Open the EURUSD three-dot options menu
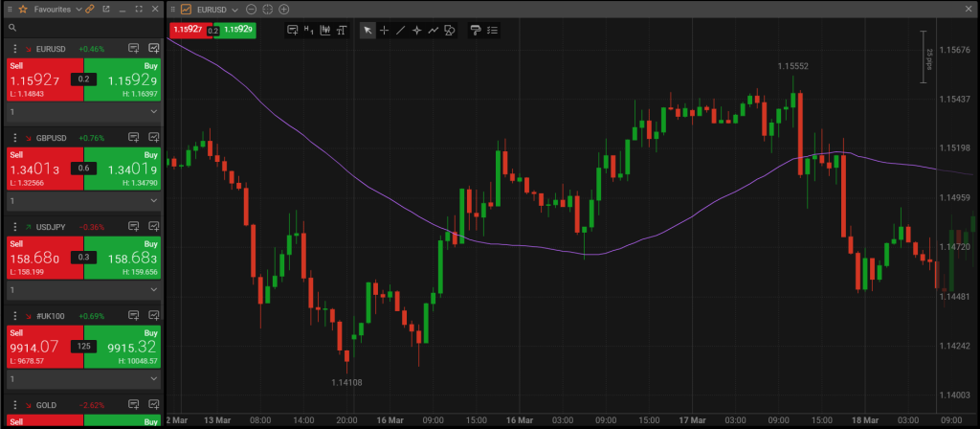The width and height of the screenshot is (980, 429). click(x=15, y=49)
